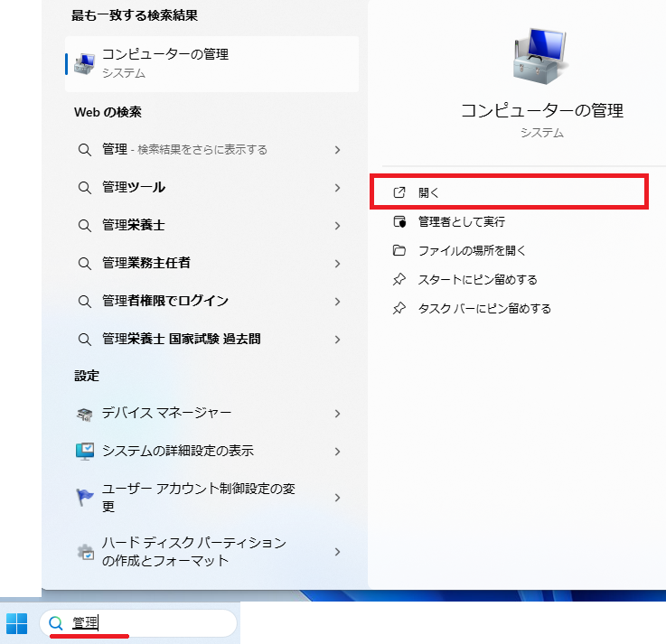
Task: Click the search box containing 管理
Action: [x=138, y=623]
